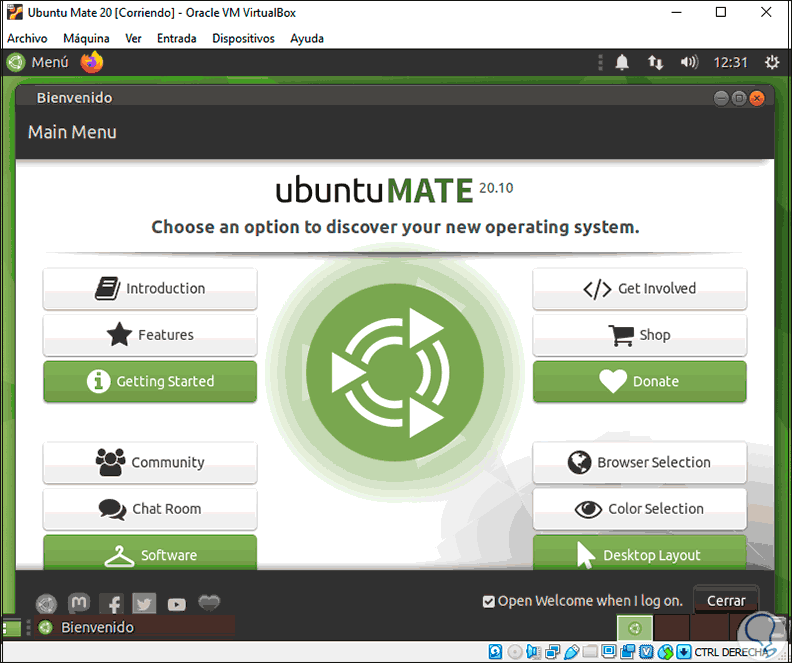
Task: Open the Chat Room section
Action: pos(150,509)
